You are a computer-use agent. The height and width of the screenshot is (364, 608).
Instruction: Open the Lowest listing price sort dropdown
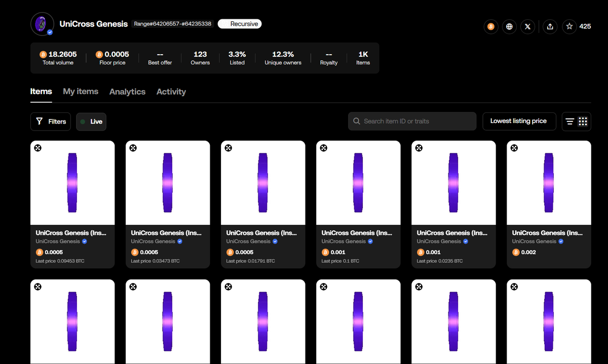(x=518, y=122)
